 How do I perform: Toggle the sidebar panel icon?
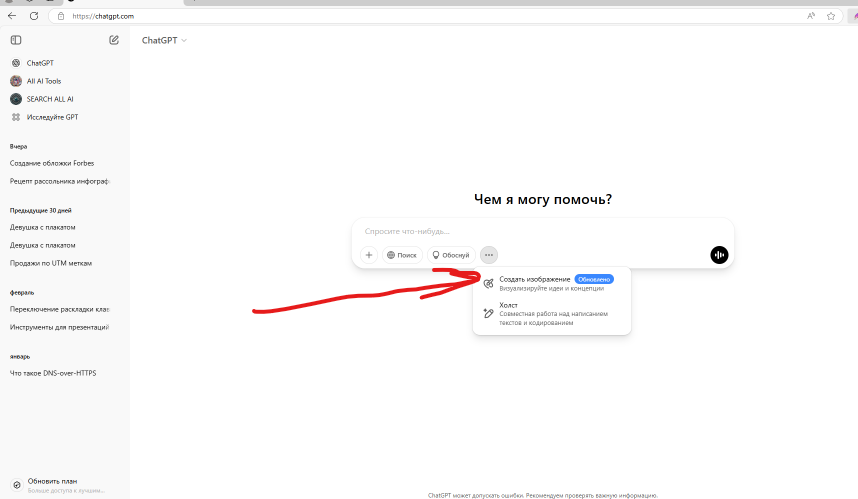[16, 40]
